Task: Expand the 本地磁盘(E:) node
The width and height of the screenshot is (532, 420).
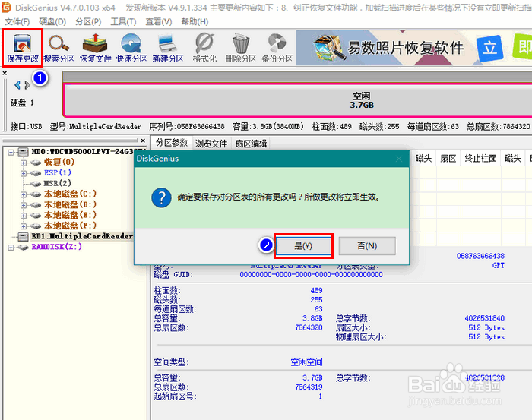Action: (x=23, y=215)
